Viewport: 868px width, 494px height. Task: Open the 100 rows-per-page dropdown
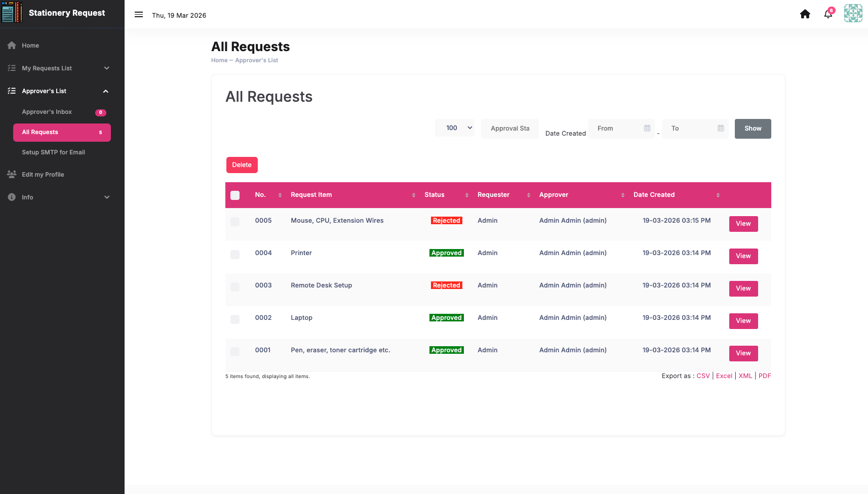click(455, 128)
